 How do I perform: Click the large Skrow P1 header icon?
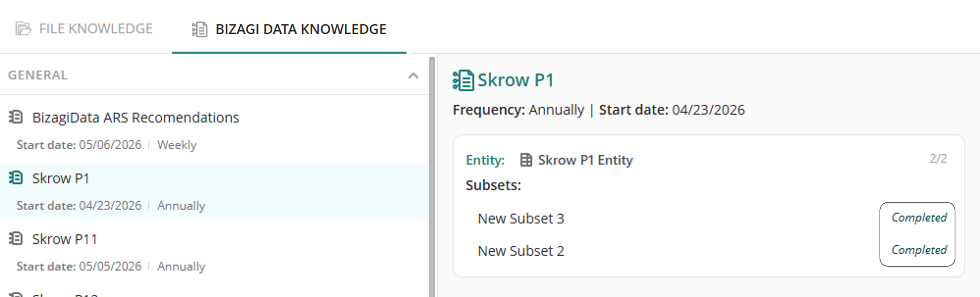tap(463, 80)
